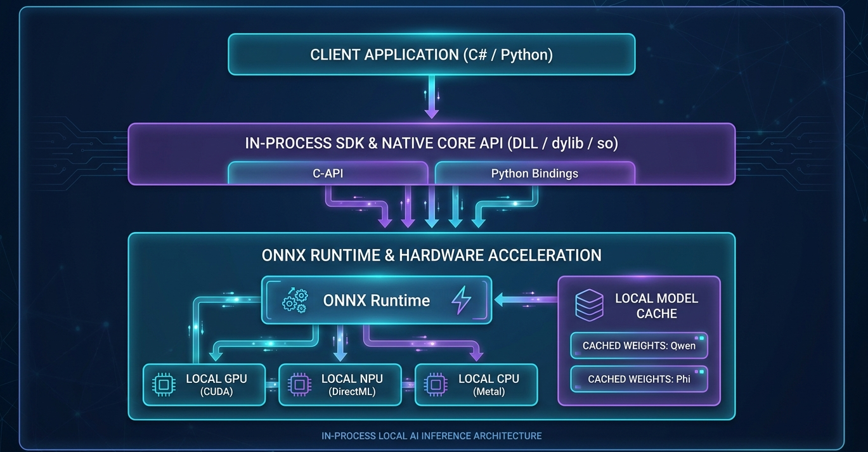
Task: Select the ONNX Runtime label
Action: [377, 300]
